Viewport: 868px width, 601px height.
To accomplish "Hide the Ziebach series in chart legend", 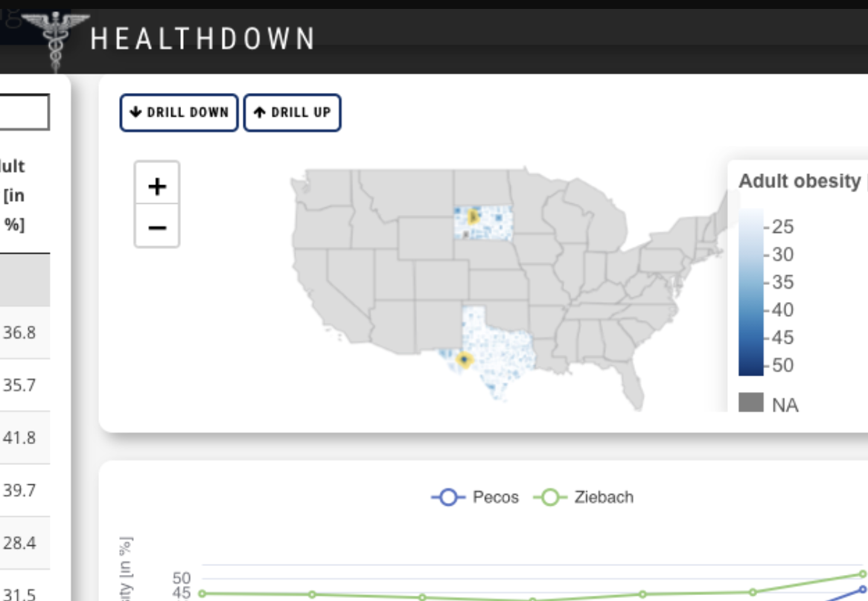I will tap(584, 497).
